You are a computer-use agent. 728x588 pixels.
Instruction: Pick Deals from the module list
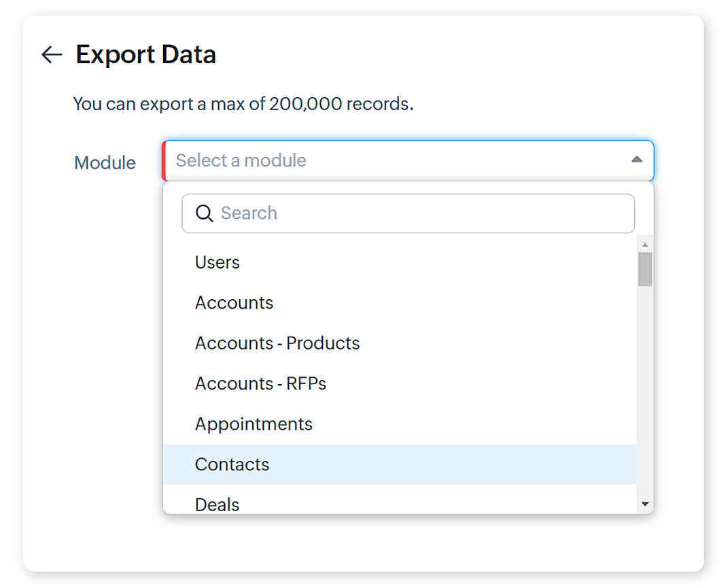(218, 504)
